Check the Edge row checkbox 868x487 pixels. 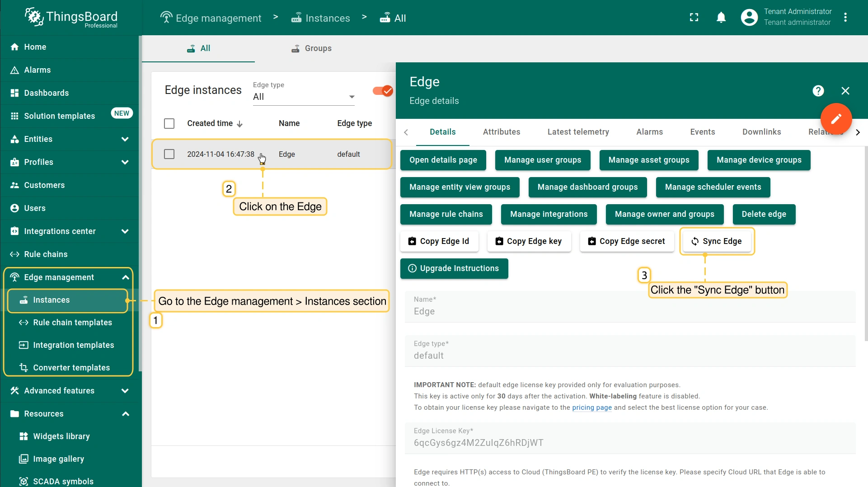click(x=169, y=154)
